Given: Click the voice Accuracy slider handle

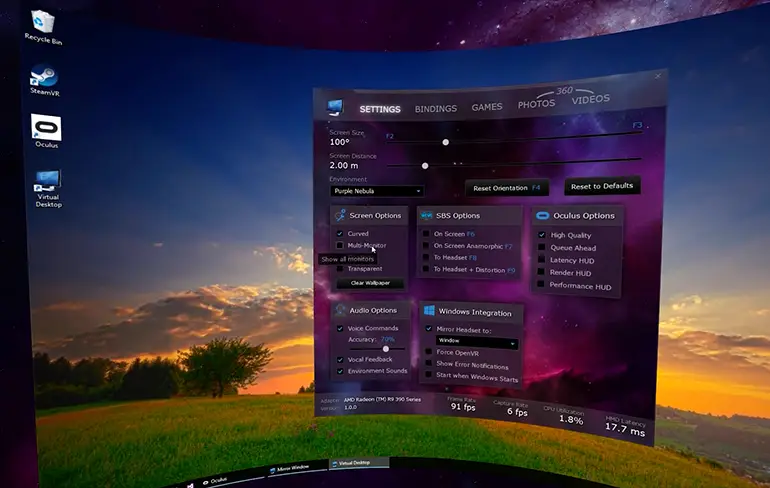Looking at the screenshot, I should click(x=385, y=349).
